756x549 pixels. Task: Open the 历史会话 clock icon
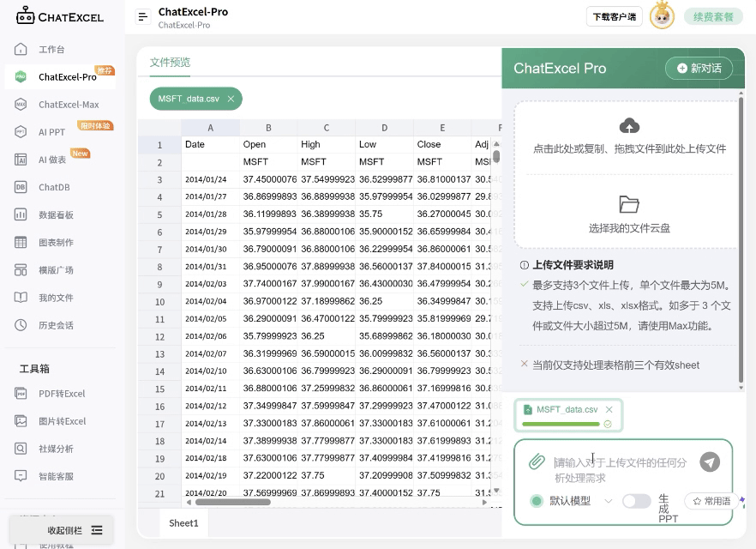tap(21, 325)
